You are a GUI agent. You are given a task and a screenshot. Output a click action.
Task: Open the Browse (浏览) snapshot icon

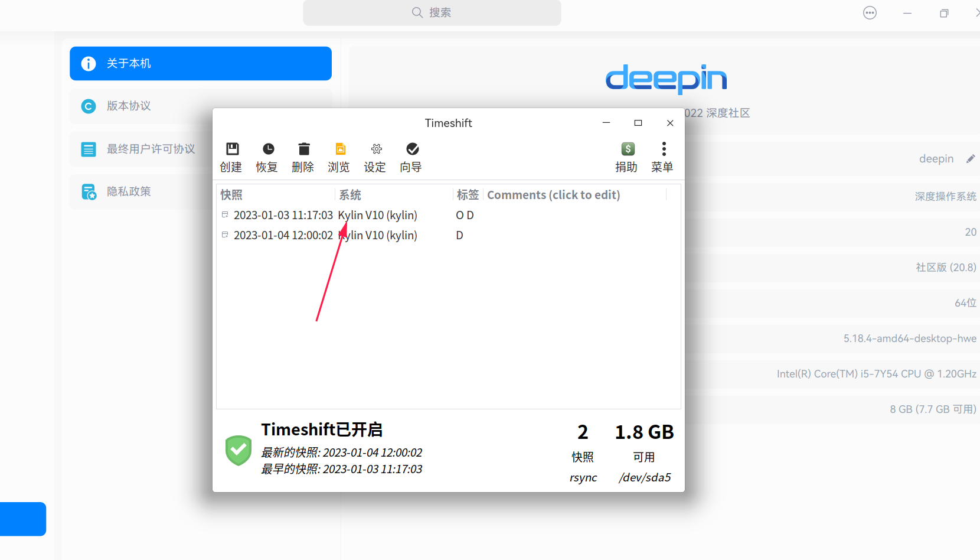coord(340,149)
